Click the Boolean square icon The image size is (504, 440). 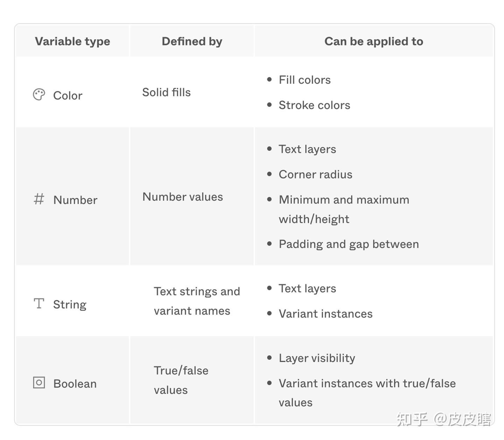point(39,383)
